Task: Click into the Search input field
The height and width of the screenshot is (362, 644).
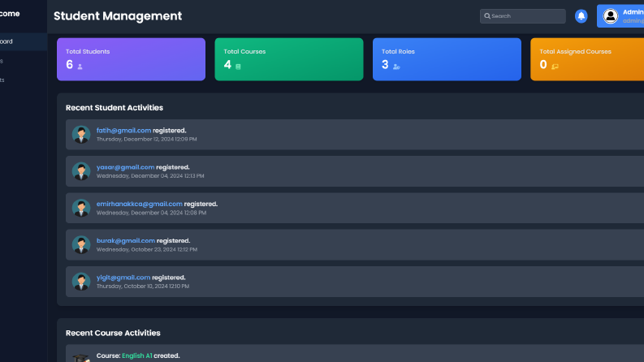Action: (x=522, y=16)
